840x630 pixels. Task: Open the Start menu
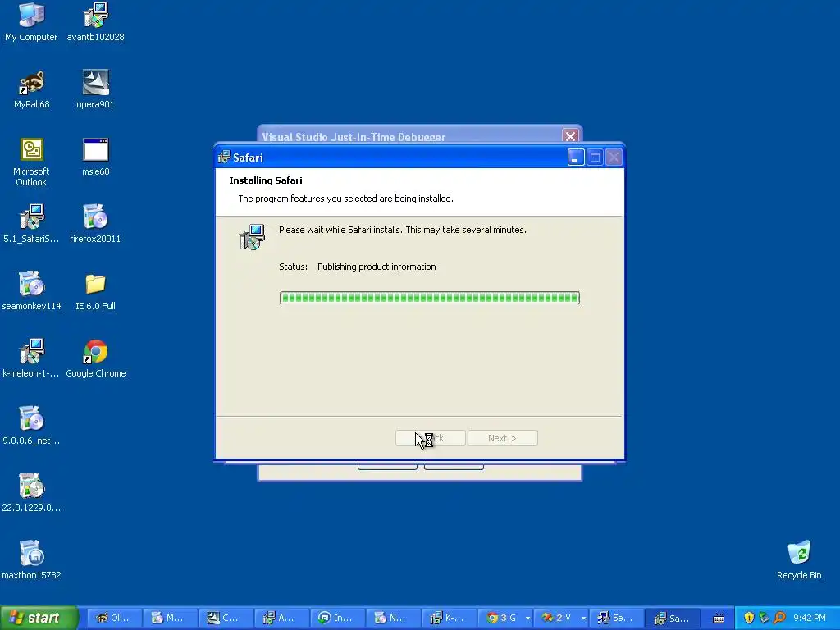point(39,618)
